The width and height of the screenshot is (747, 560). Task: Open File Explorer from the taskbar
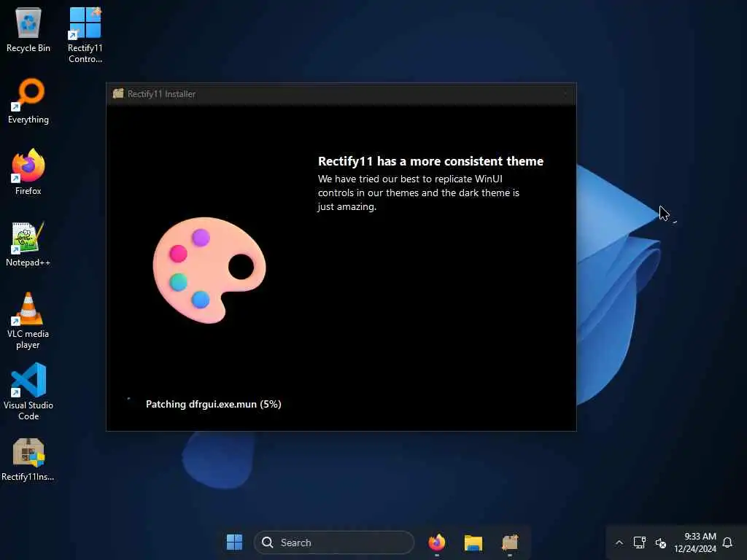[x=473, y=542]
